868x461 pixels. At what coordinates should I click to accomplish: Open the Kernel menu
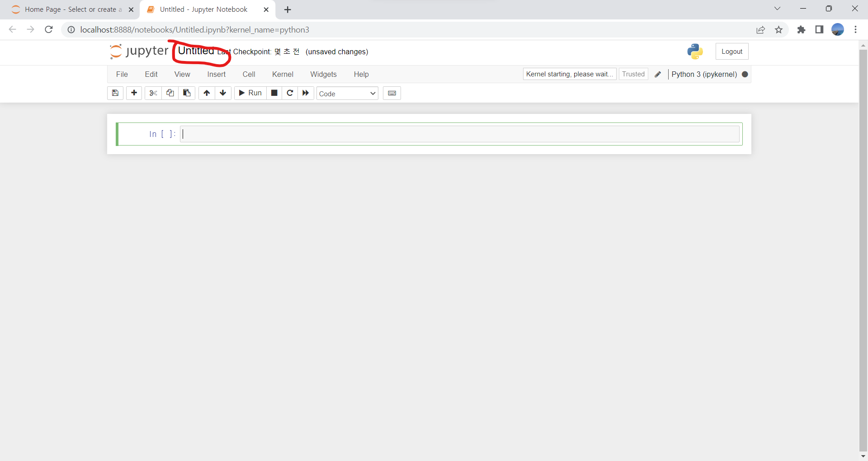[x=283, y=74]
